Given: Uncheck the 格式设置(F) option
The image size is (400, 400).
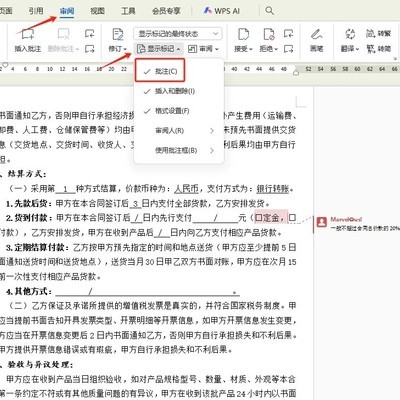Looking at the screenshot, I should pos(179,111).
